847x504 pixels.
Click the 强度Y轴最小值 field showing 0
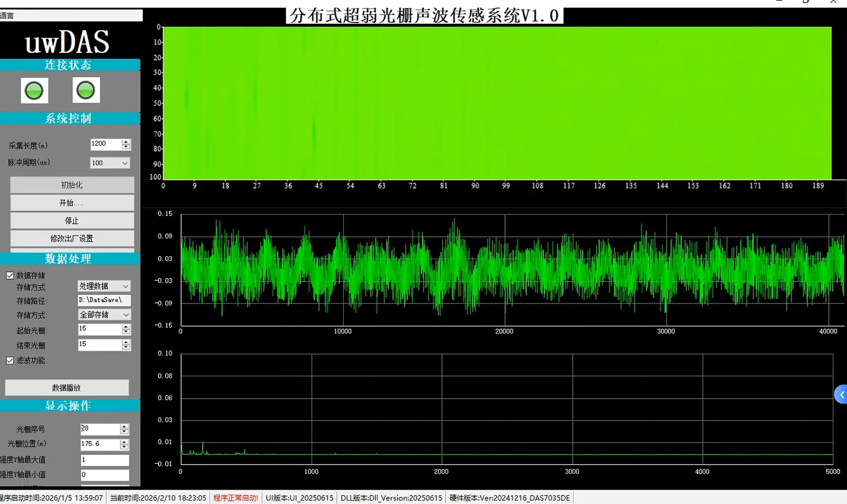point(105,475)
